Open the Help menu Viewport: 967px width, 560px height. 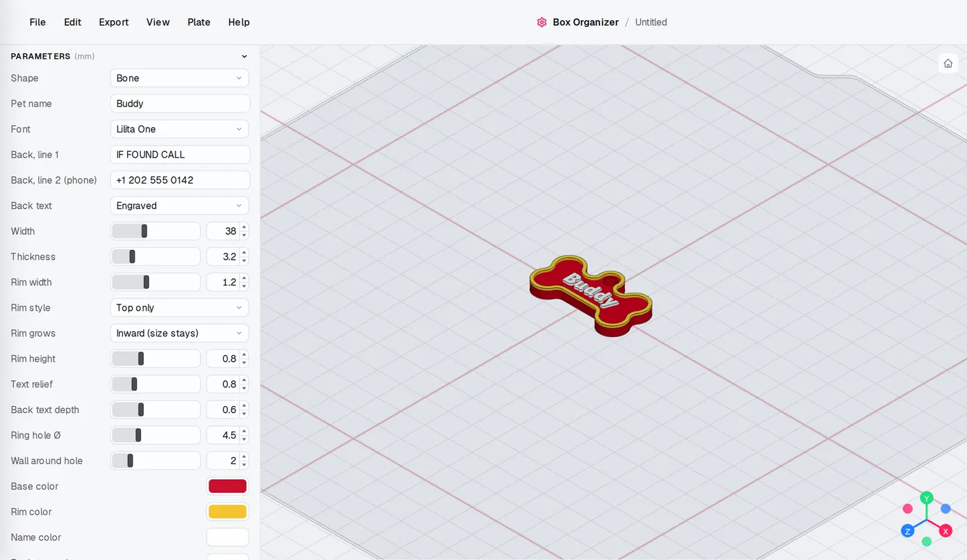pos(239,22)
